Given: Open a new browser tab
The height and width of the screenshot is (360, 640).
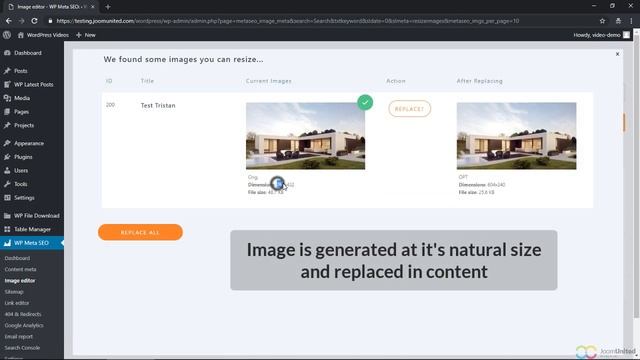Looking at the screenshot, I should pos(108,7).
